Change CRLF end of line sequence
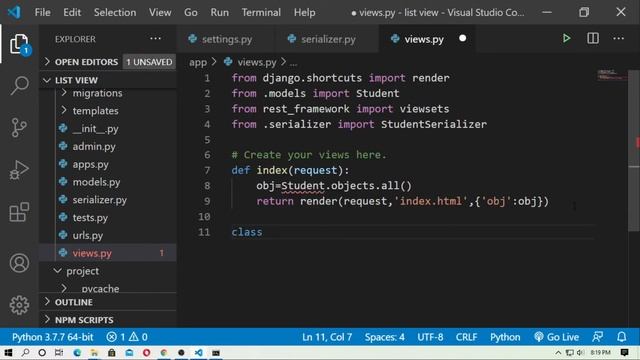640x360 pixels. 466,337
